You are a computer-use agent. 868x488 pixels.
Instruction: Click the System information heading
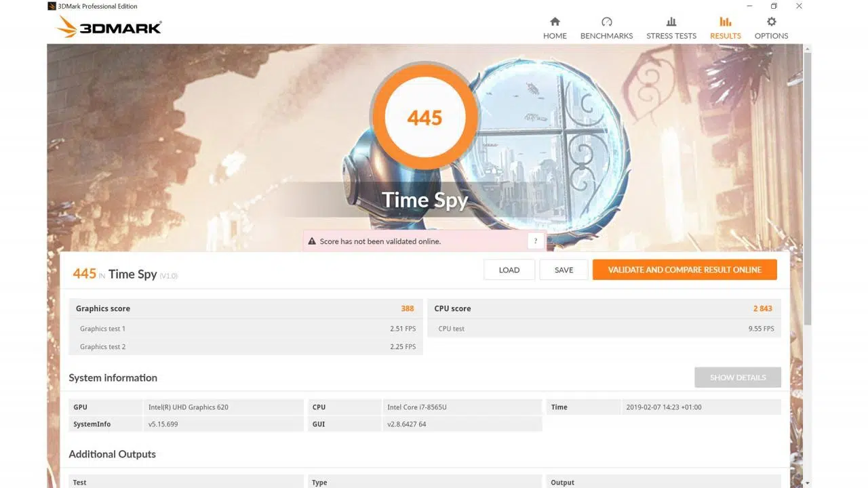coord(113,378)
